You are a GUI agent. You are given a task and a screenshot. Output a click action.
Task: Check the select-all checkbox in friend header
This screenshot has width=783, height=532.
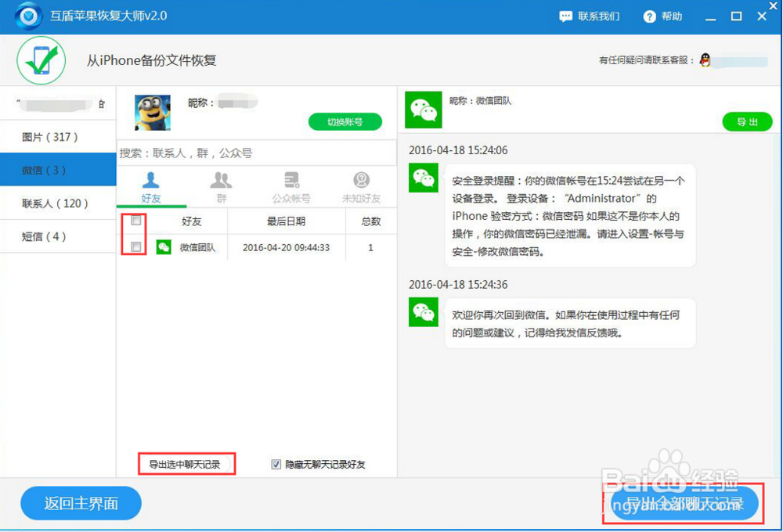click(135, 221)
